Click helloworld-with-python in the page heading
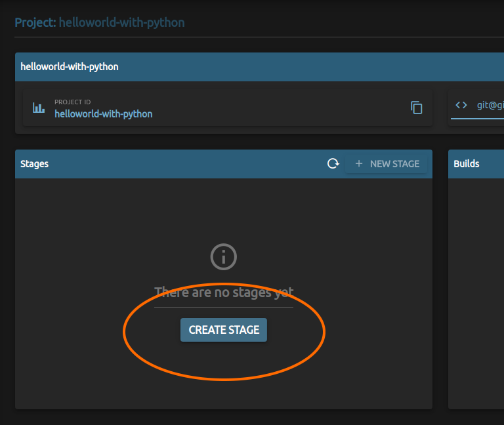The image size is (504, 425). [x=121, y=23]
